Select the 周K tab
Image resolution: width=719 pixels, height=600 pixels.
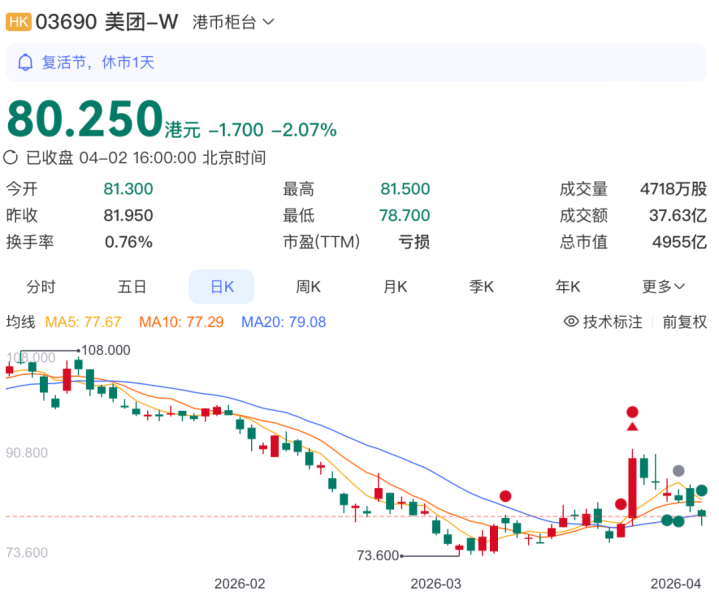pos(308,287)
